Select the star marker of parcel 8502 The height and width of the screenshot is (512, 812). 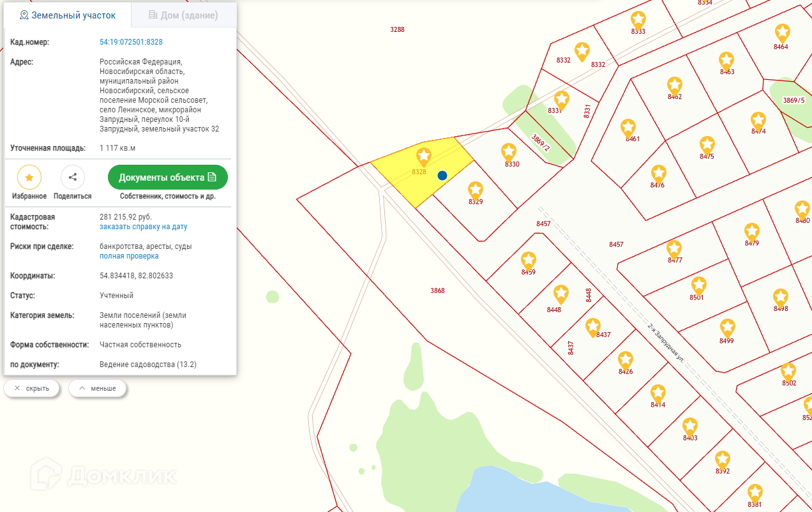coord(788,372)
